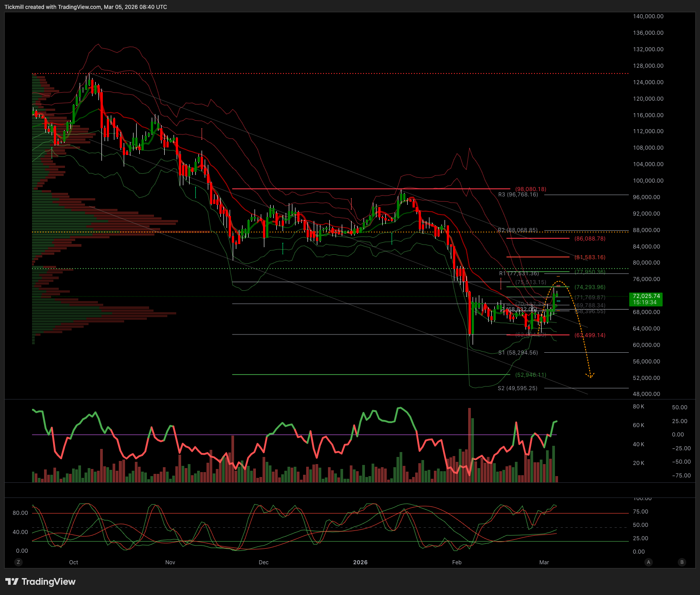The height and width of the screenshot is (595, 700).
Task: Select the 2026 label on time axis
Action: (x=360, y=562)
